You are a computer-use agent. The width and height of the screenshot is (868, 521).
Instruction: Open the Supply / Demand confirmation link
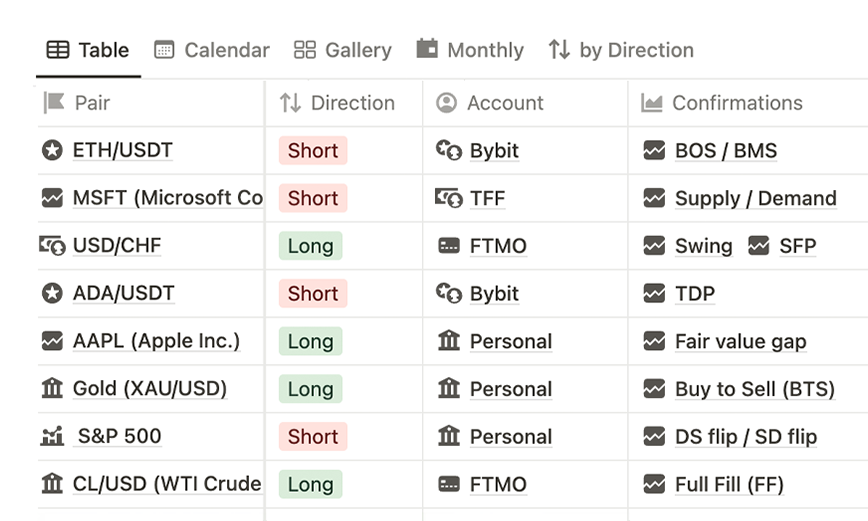[755, 198]
